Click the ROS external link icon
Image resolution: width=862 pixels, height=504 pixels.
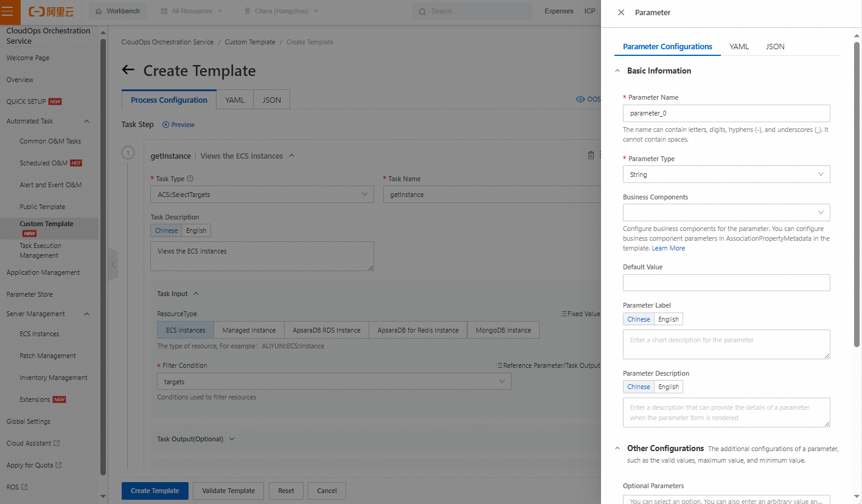point(24,487)
